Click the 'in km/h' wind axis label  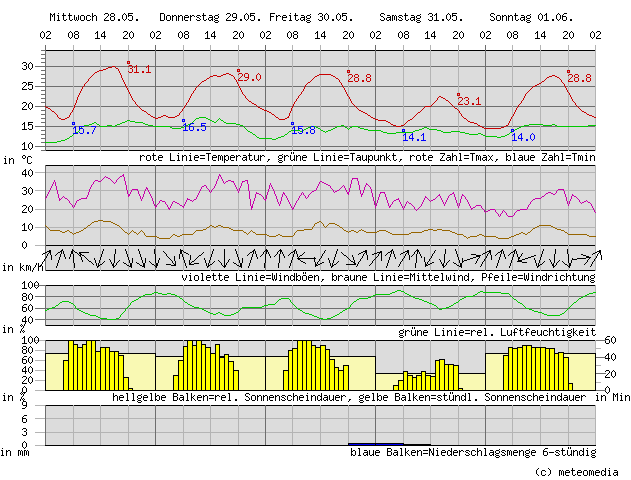[22, 268]
